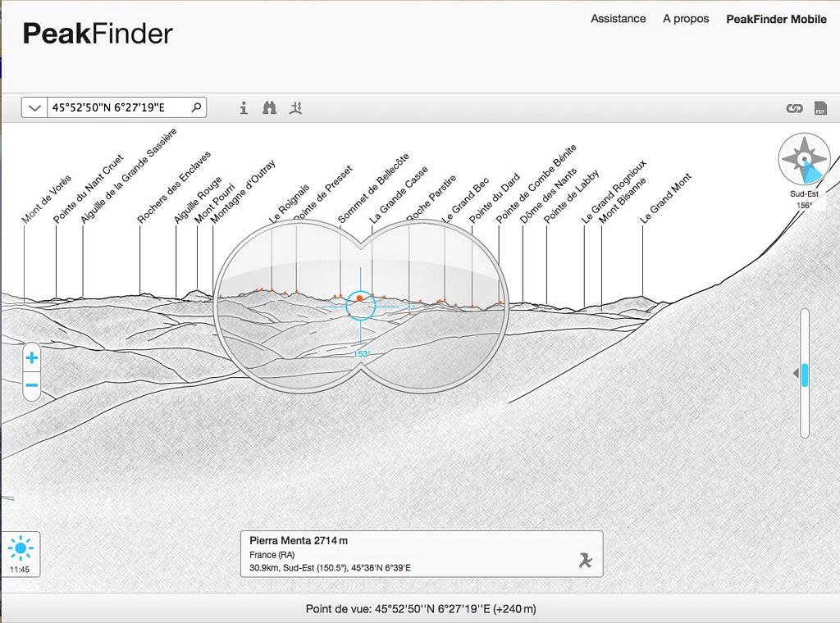Copy the share link via chain icon
The image size is (840, 623).
793,108
